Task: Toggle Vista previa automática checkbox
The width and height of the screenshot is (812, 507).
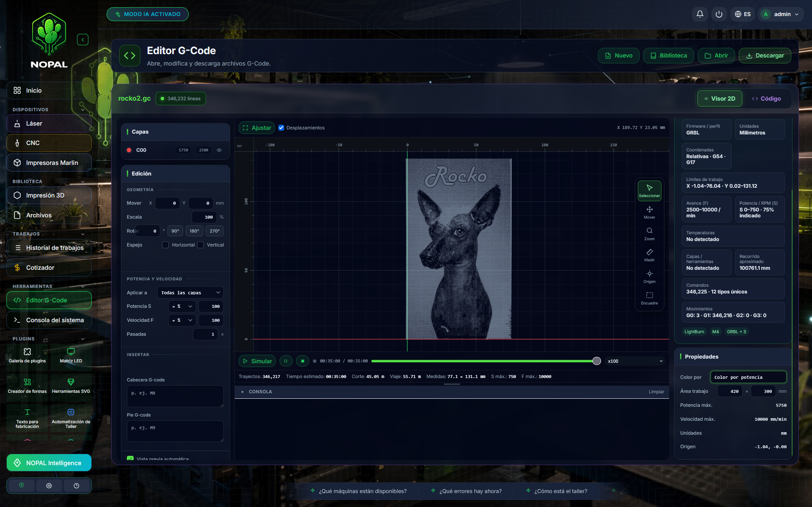Action: pos(130,458)
